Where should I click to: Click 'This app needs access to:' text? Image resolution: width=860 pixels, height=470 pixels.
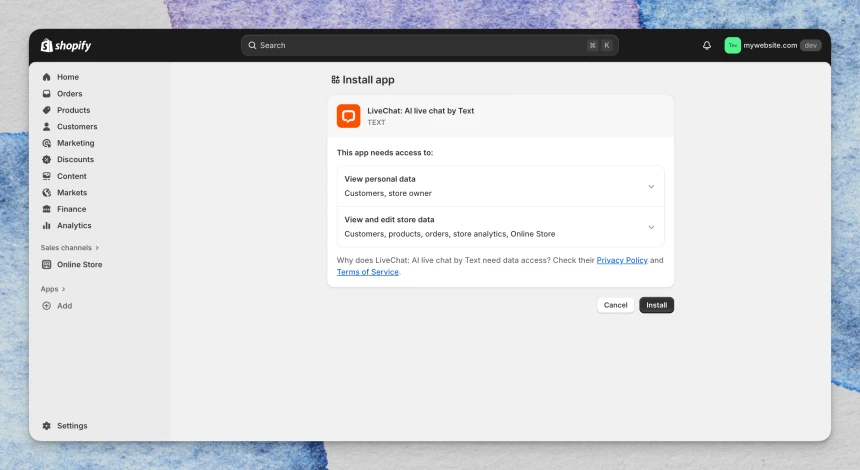[385, 152]
